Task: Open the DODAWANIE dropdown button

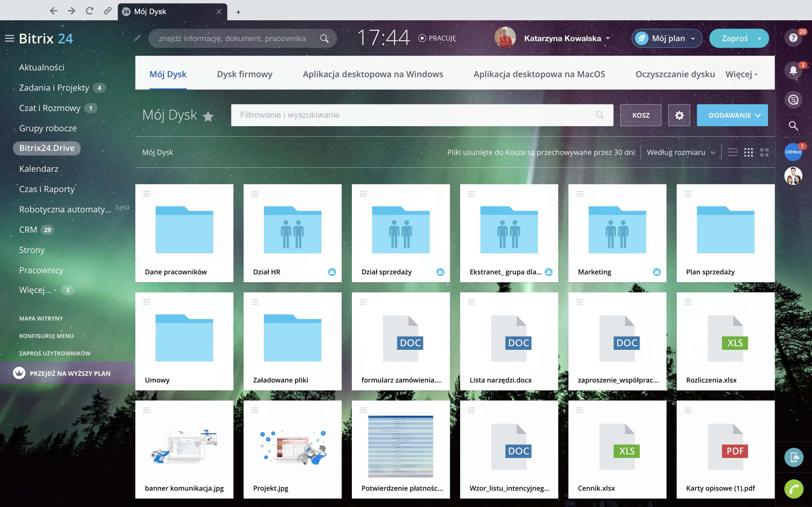Action: click(x=732, y=115)
